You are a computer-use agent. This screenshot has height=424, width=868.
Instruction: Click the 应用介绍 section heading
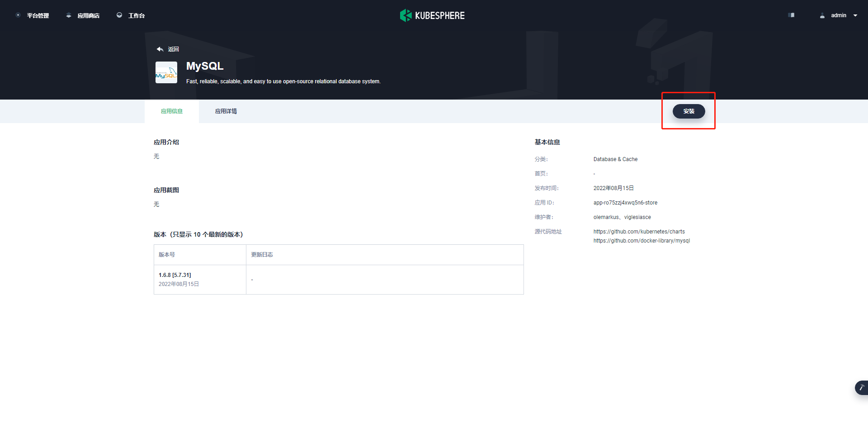pos(166,142)
